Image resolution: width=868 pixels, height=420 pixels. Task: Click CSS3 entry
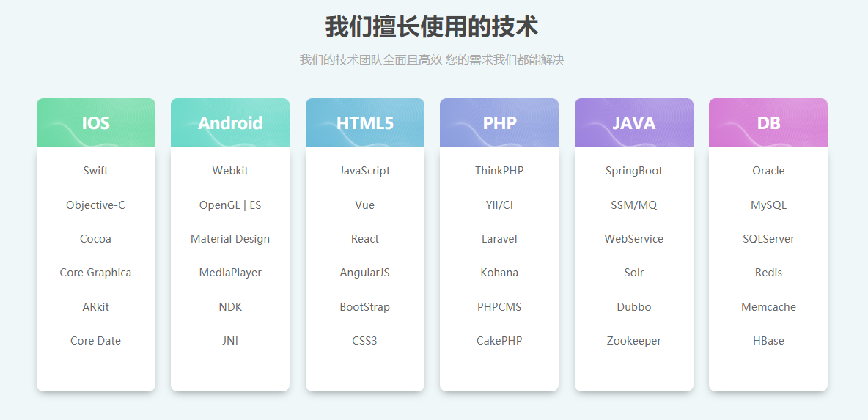click(x=365, y=341)
